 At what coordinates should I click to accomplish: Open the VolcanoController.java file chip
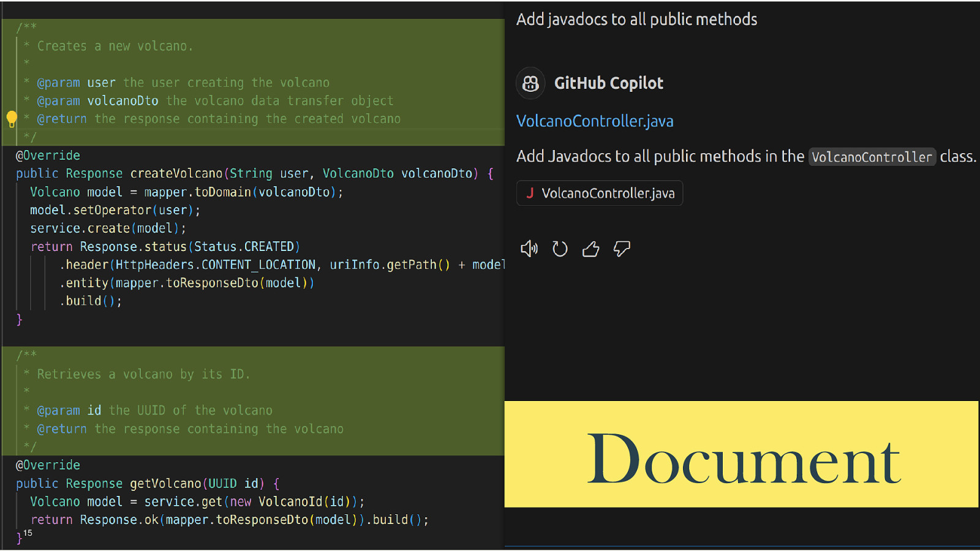click(x=600, y=193)
